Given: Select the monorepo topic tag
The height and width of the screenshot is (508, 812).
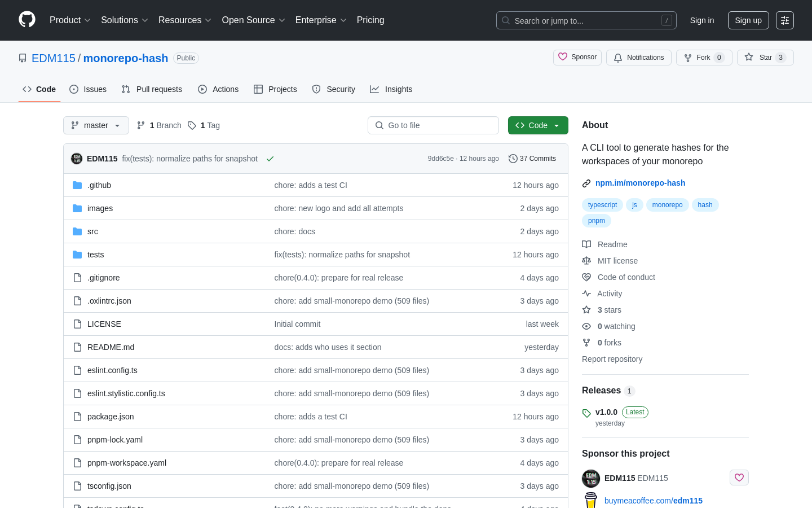Looking at the screenshot, I should point(667,205).
